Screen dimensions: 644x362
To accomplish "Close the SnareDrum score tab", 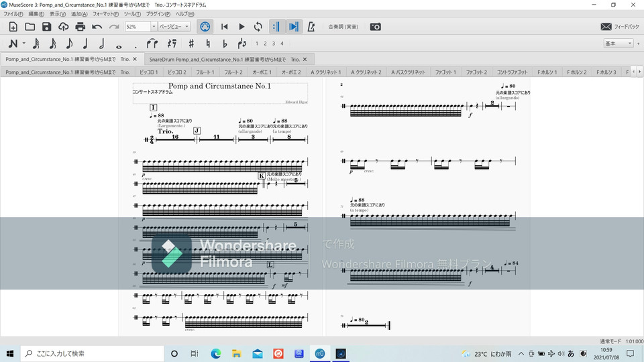I will [305, 60].
